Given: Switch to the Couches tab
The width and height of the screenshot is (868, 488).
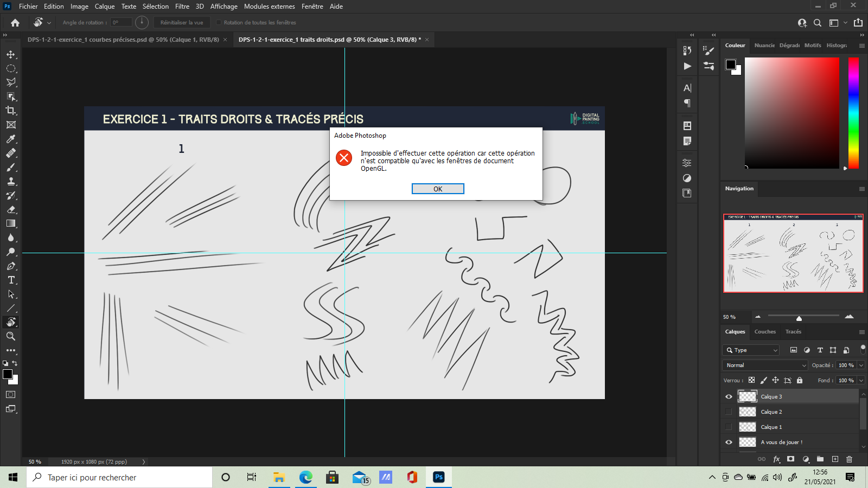Looking at the screenshot, I should tap(765, 331).
